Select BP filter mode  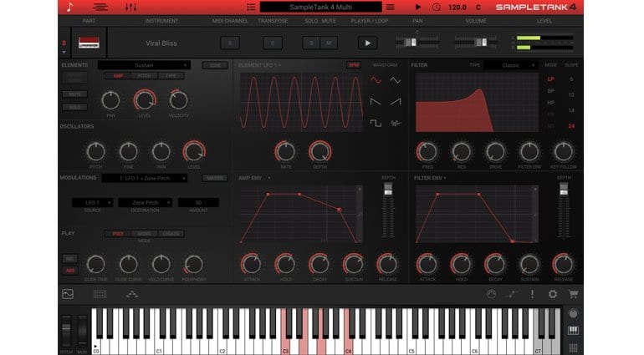pyautogui.click(x=551, y=91)
